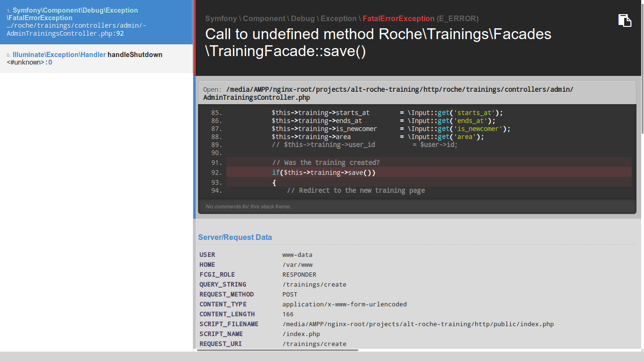The width and height of the screenshot is (644, 362).
Task: Click the REQUEST_URI value /trainings/create
Action: click(x=314, y=344)
